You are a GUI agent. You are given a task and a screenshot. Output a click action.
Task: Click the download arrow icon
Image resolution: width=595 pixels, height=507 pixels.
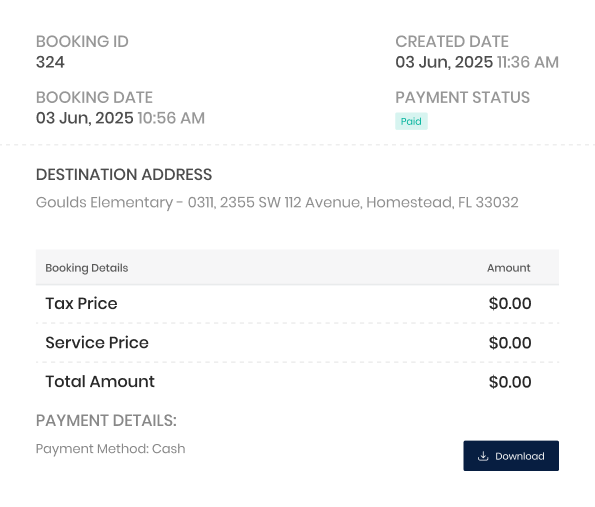click(483, 456)
